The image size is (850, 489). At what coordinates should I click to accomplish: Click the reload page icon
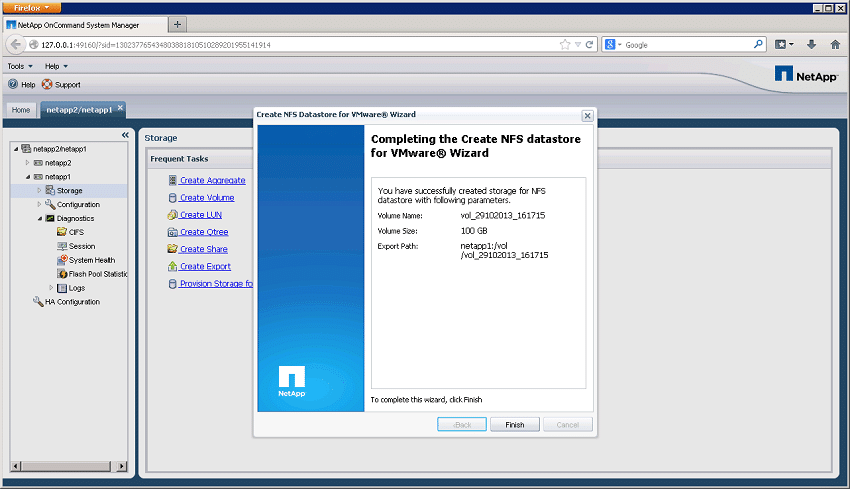click(589, 44)
